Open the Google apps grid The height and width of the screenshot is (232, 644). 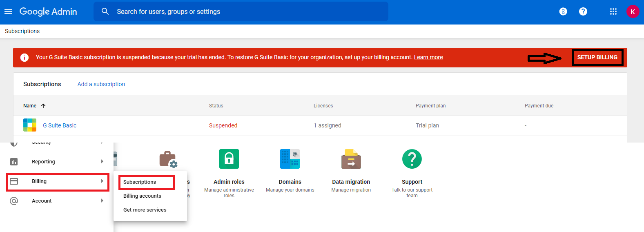pyautogui.click(x=613, y=11)
